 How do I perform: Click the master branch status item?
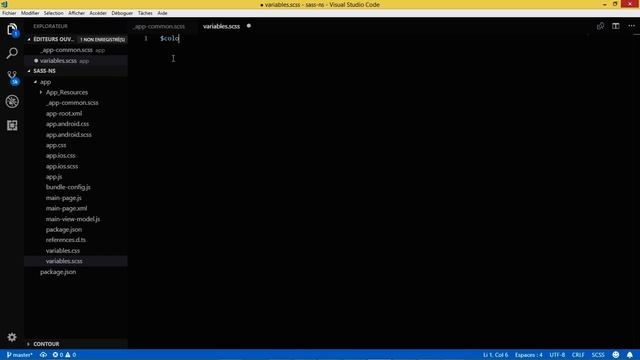click(19, 355)
